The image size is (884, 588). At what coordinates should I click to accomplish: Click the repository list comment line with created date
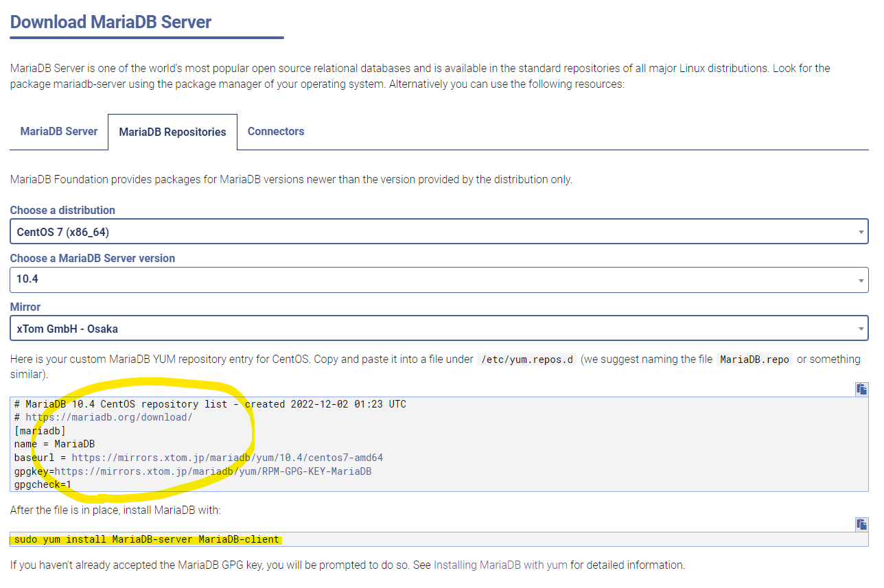tap(210, 404)
